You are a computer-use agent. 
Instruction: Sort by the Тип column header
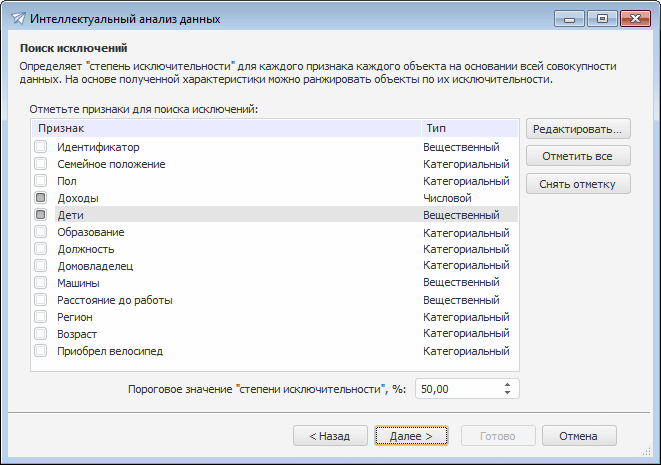tap(468, 129)
